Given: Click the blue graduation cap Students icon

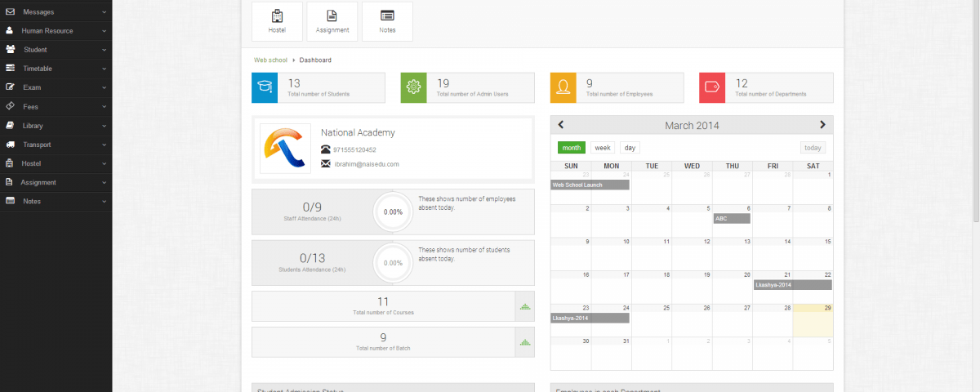Looking at the screenshot, I should point(265,87).
